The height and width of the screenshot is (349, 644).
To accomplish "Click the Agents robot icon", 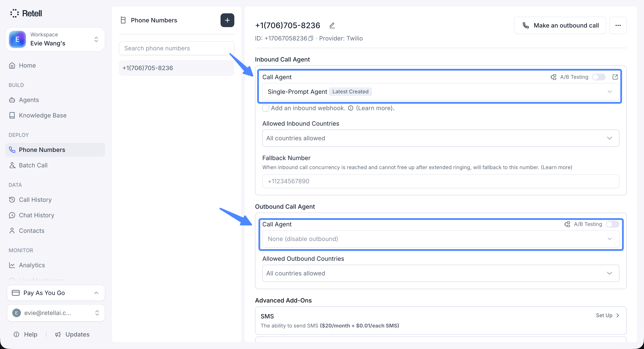I will point(12,100).
